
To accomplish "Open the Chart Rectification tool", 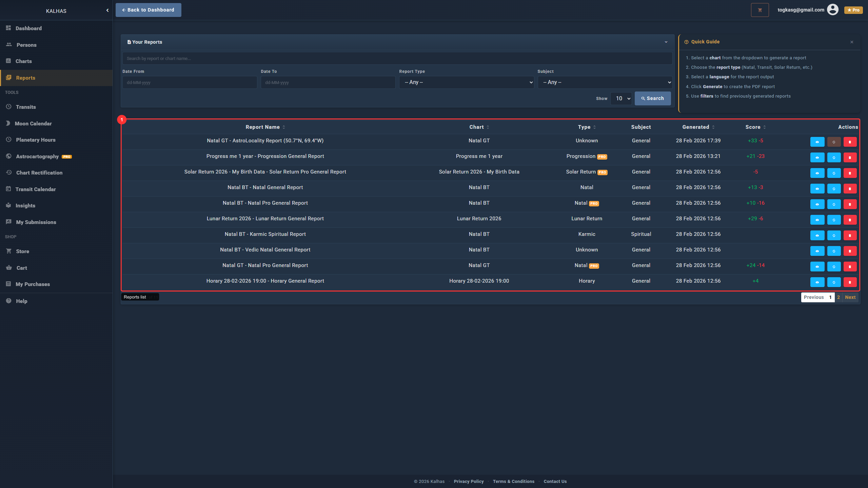I will [x=39, y=172].
